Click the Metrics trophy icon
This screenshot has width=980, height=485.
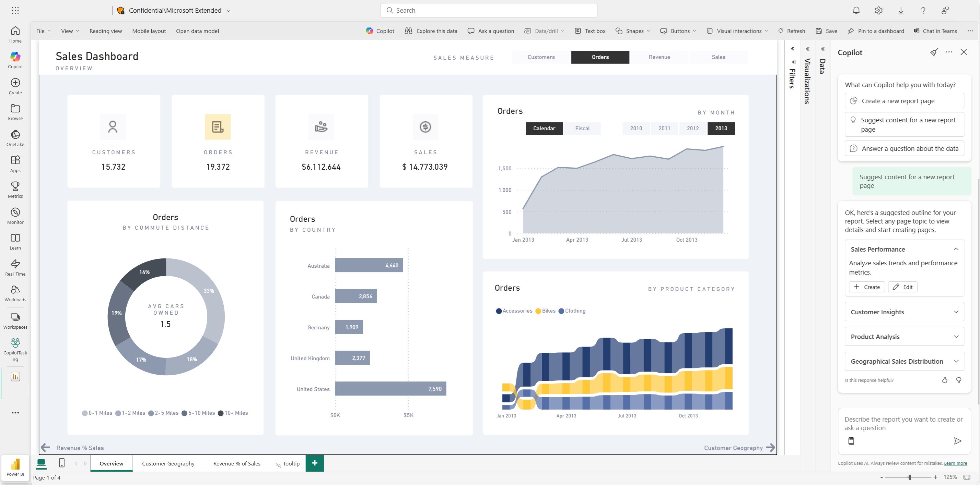(x=15, y=190)
